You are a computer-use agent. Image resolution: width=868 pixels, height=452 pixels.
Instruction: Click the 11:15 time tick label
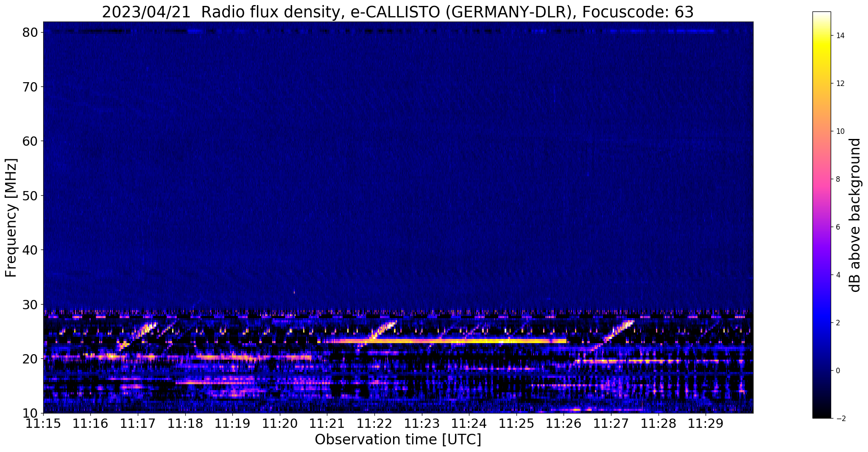click(43, 423)
